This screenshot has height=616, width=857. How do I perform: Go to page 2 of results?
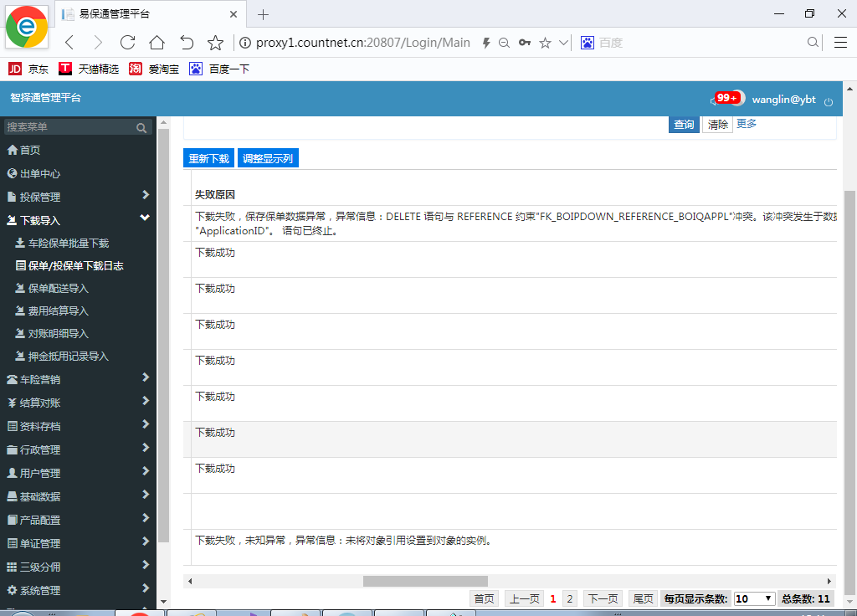coord(569,598)
